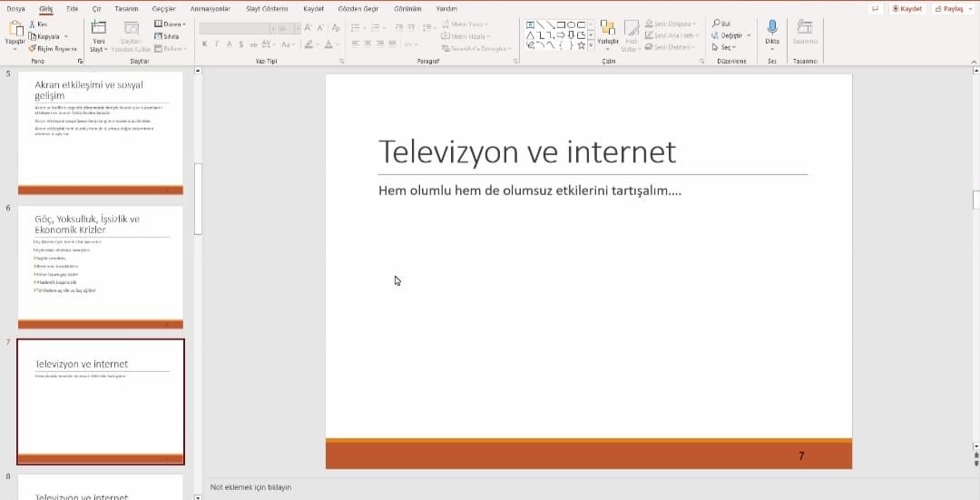The height and width of the screenshot is (500, 980).
Task: Switch to the Animasyonlar tab
Action: pyautogui.click(x=210, y=9)
